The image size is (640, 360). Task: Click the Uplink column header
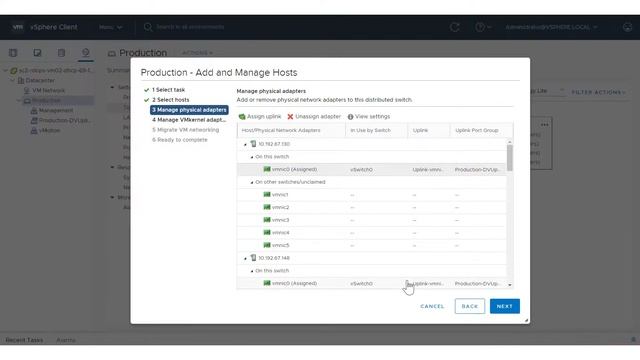tap(429, 130)
